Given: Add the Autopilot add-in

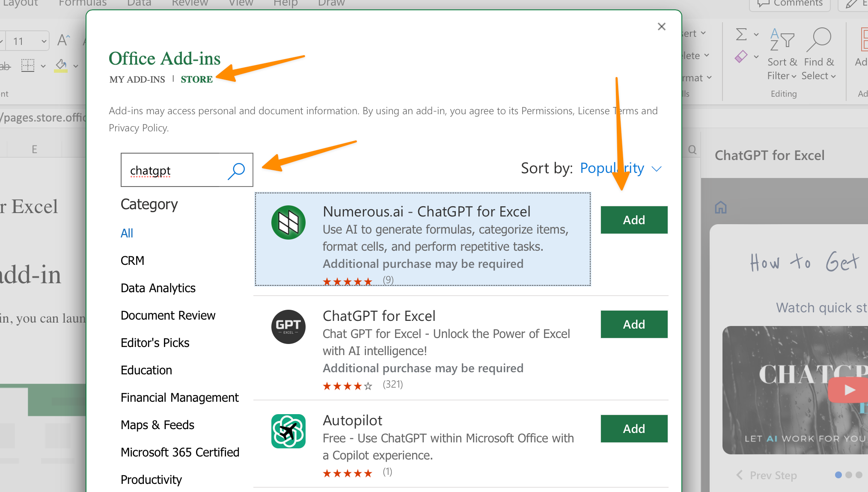Looking at the screenshot, I should (x=633, y=429).
